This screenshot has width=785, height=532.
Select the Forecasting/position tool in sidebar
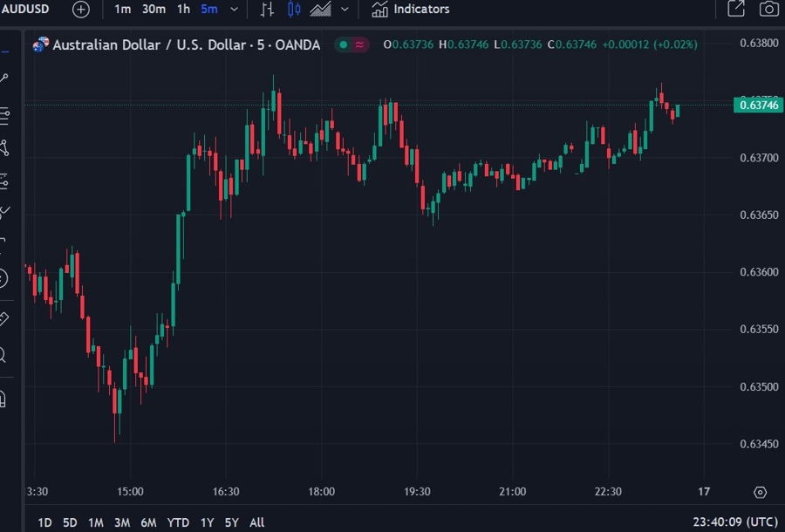4,181
